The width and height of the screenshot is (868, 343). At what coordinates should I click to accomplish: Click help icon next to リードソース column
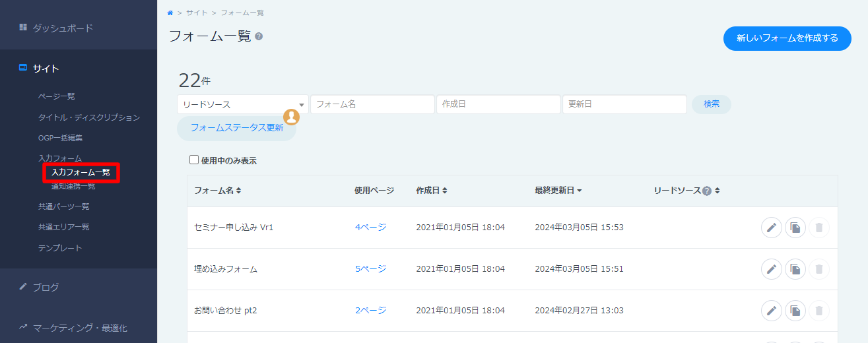click(x=707, y=191)
